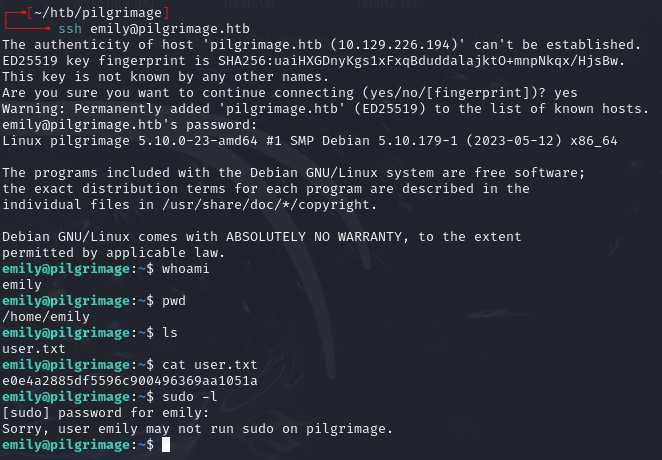Click the 'emily' output under whoami

(22, 285)
